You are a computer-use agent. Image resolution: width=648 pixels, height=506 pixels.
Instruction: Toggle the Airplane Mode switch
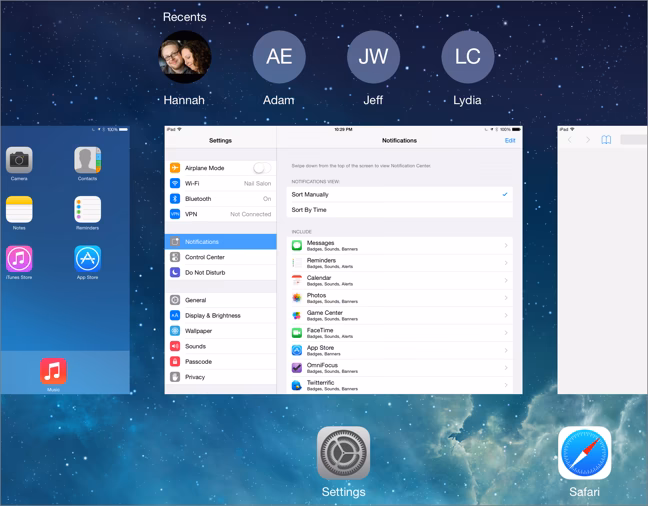click(x=261, y=168)
